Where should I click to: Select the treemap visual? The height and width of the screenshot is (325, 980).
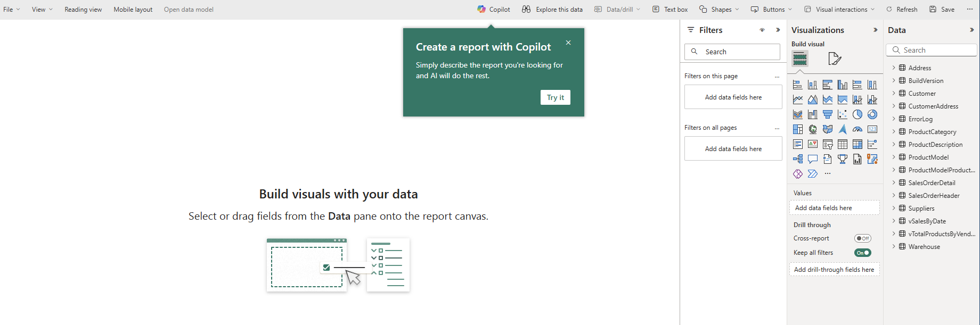tap(797, 129)
